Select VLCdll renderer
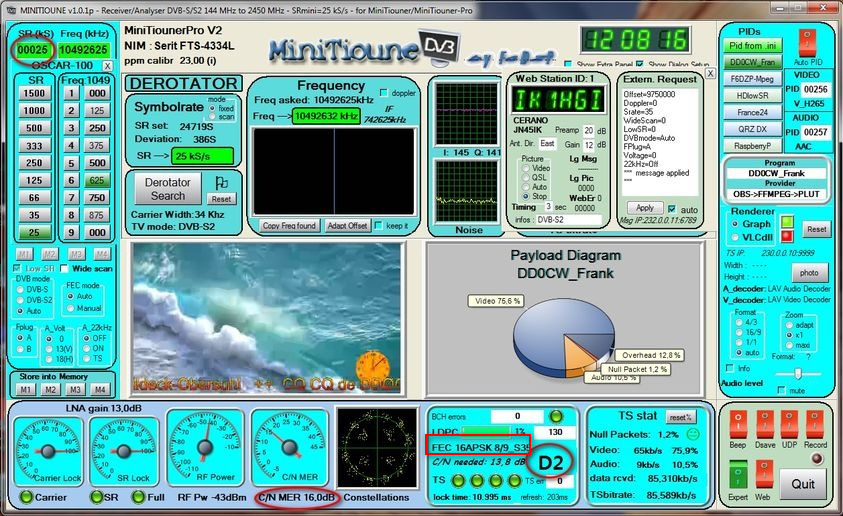The image size is (843, 516). (735, 237)
